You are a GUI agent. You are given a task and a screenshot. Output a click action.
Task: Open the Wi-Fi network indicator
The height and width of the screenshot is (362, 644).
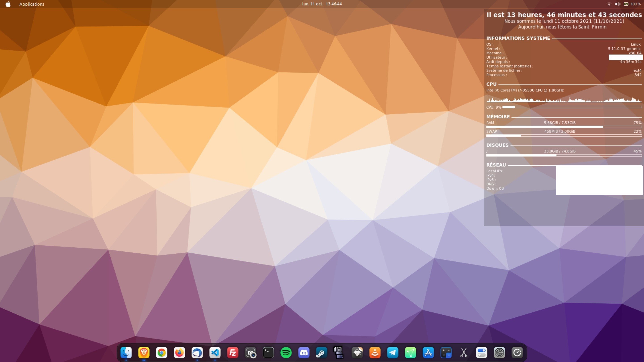609,4
